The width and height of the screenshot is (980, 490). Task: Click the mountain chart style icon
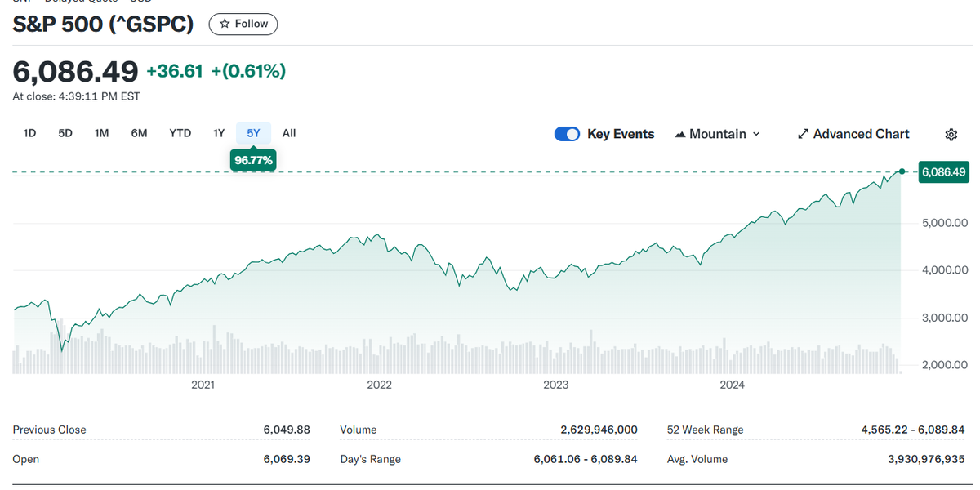pyautogui.click(x=679, y=133)
